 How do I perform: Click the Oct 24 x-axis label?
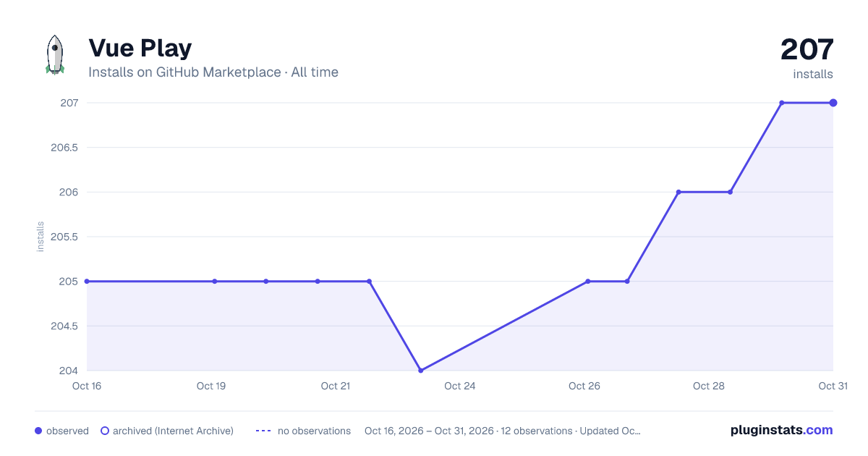(x=460, y=386)
